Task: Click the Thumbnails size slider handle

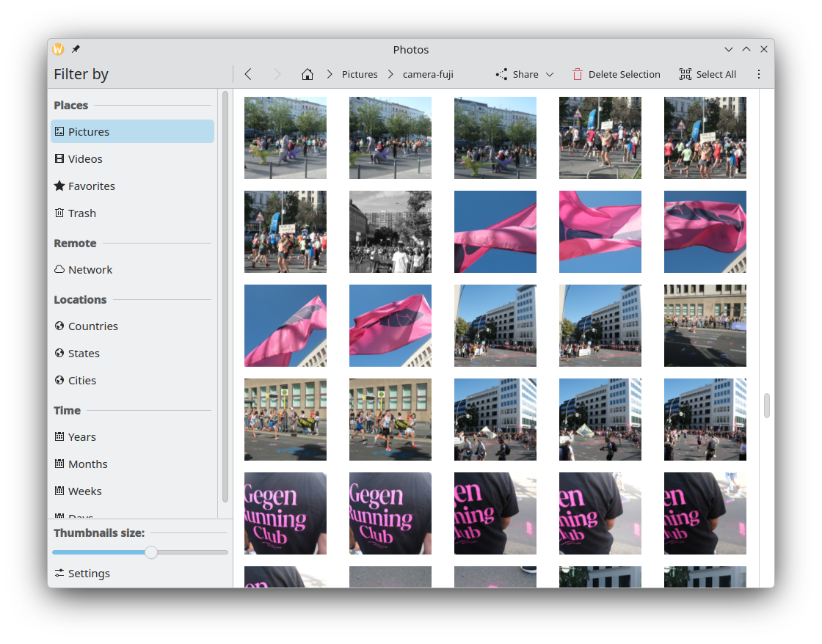Action: (152, 552)
